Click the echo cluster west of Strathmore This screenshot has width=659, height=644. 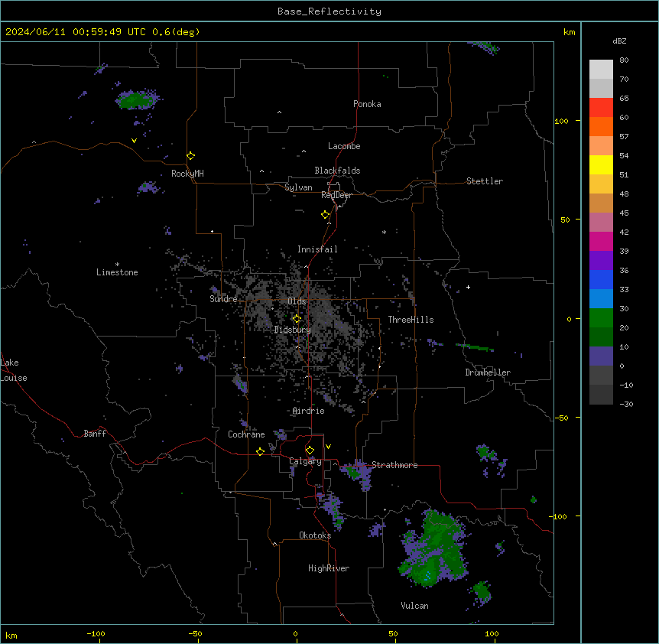click(x=357, y=473)
